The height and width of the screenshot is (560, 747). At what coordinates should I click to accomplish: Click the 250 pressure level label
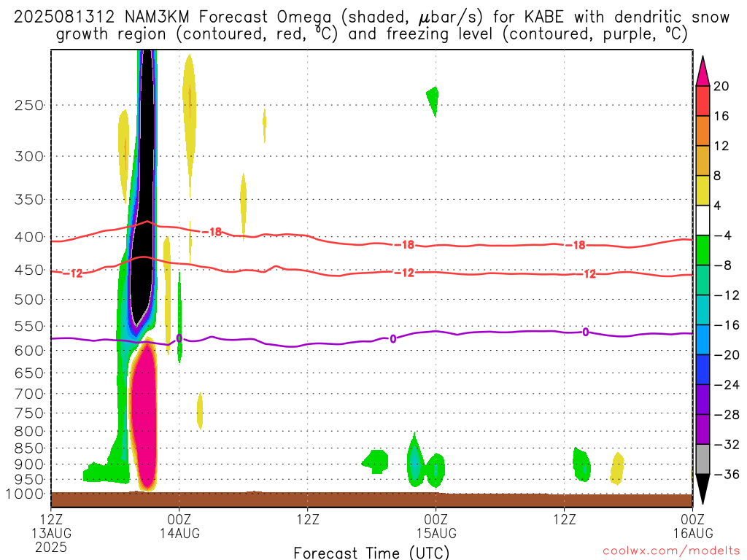pyautogui.click(x=28, y=105)
